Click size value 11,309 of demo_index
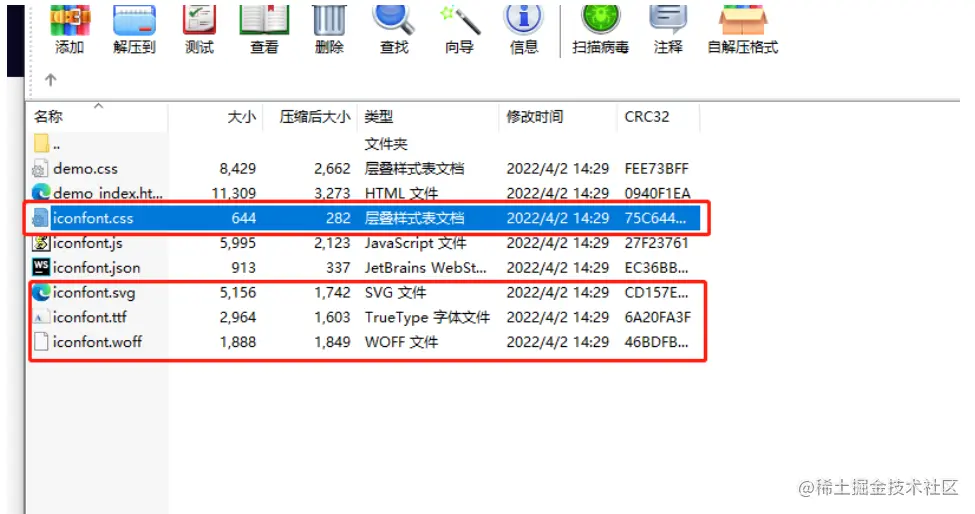 point(234,193)
